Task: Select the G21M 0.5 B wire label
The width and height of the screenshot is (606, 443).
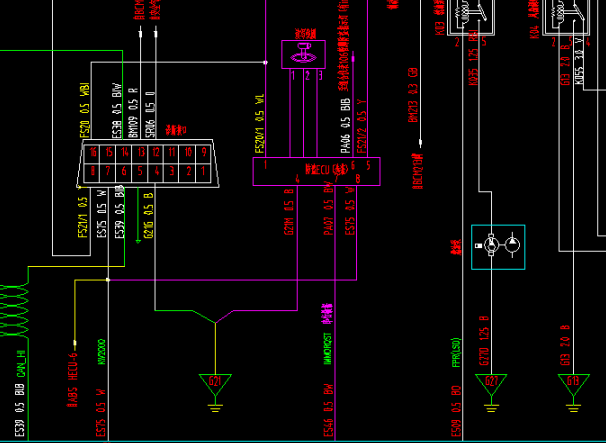Action: click(x=289, y=211)
